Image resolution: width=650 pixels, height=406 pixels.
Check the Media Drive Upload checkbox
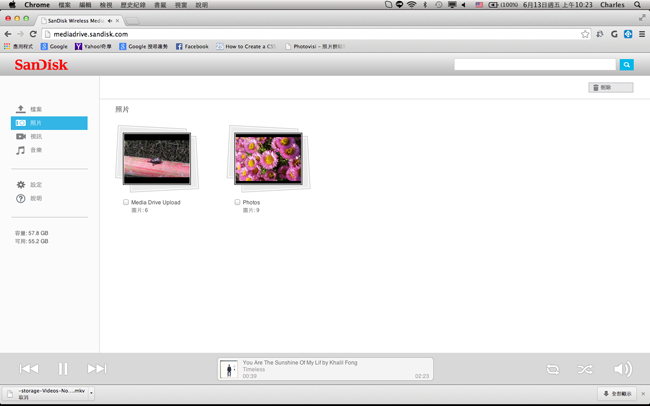coord(126,202)
